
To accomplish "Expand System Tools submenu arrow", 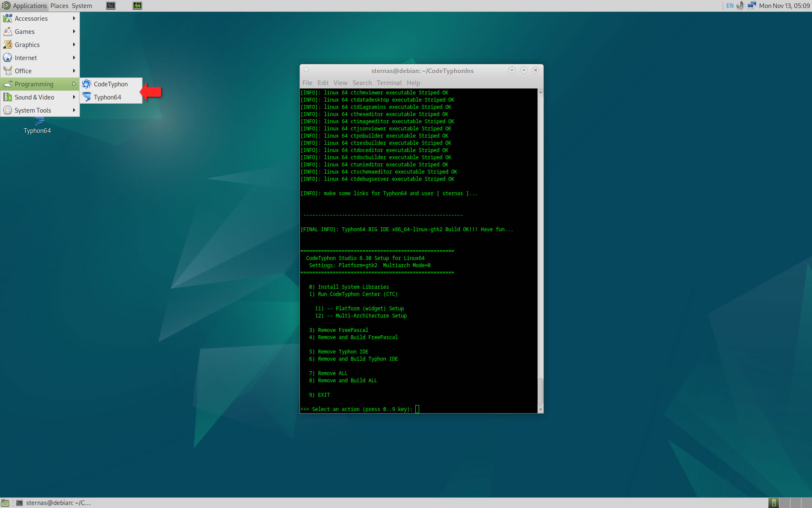I will [x=74, y=110].
